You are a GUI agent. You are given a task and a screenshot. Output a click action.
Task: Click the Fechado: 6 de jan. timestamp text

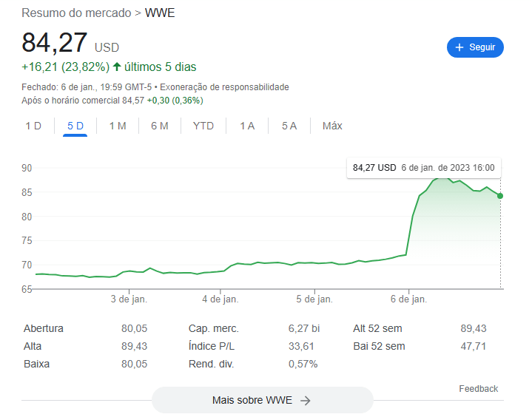(x=87, y=87)
